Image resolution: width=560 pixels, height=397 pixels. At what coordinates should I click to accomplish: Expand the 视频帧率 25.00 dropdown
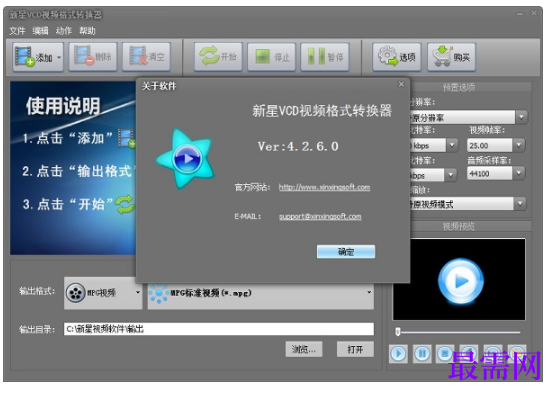tap(519, 145)
